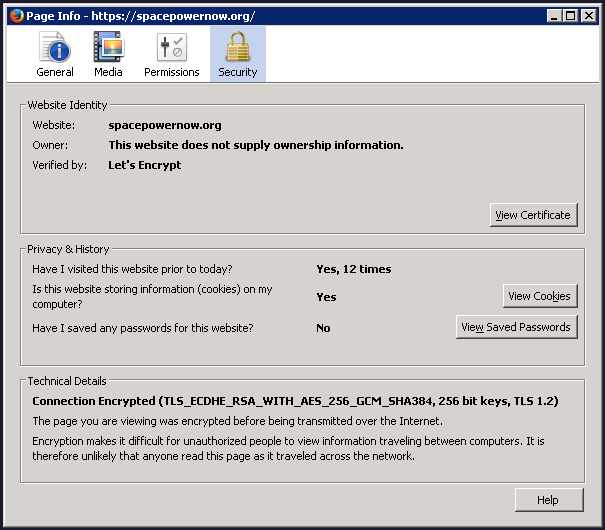Open the Permissions sliders icon
This screenshot has height=530, width=605.
[x=171, y=47]
